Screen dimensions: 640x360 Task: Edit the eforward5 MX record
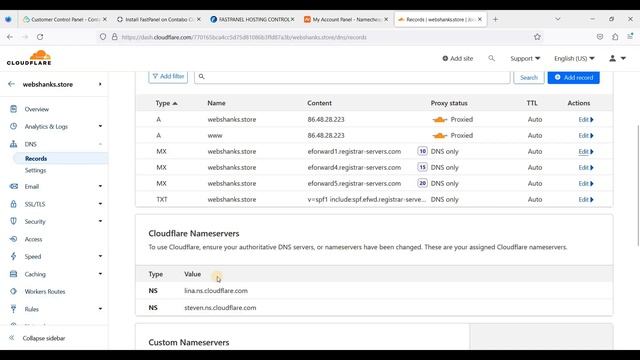pyautogui.click(x=586, y=183)
